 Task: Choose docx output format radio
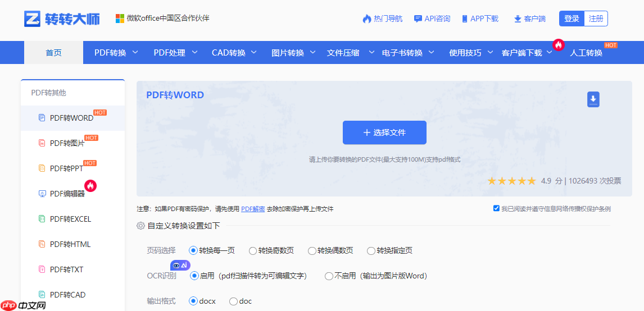(193, 301)
